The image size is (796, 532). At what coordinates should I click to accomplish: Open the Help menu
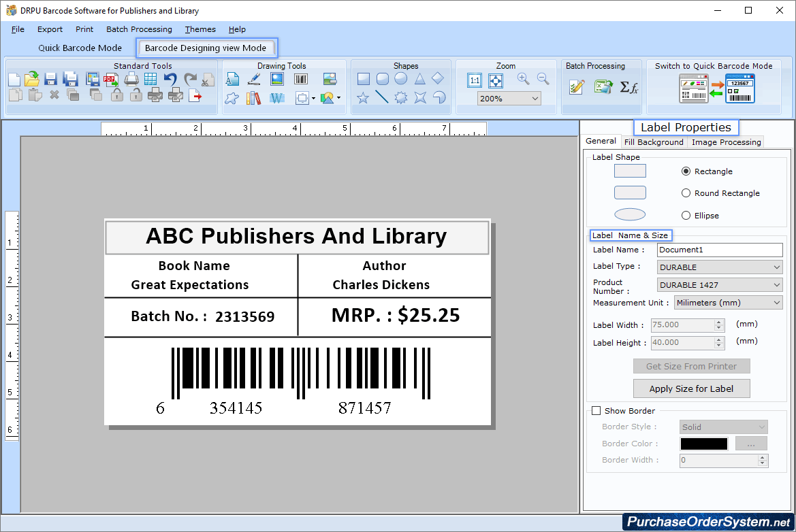point(237,29)
